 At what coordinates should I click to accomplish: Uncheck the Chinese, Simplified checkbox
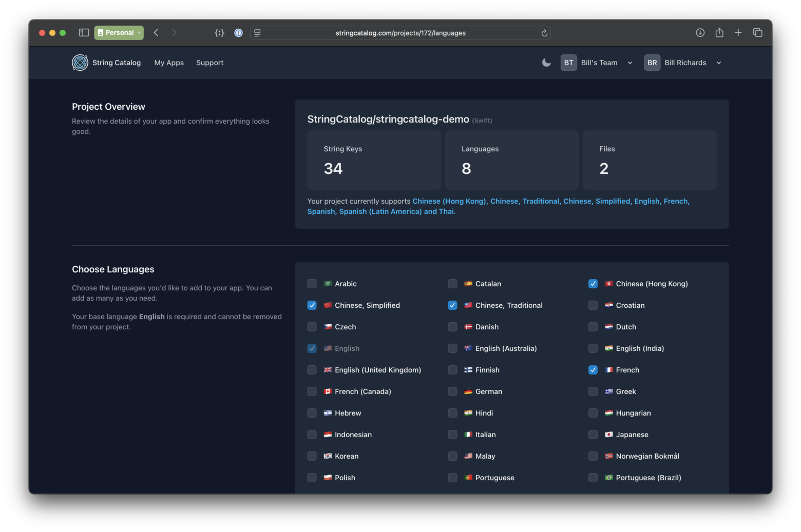312,305
